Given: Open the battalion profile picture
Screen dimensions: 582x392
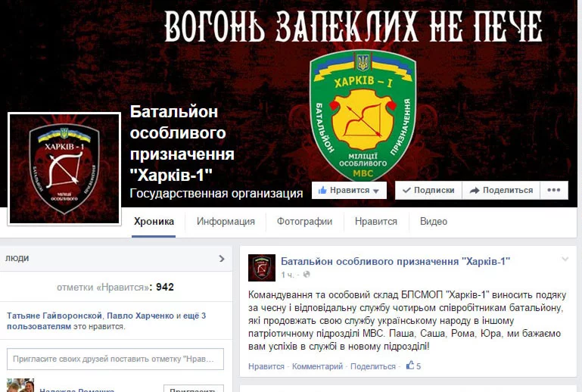Looking at the screenshot, I should [x=64, y=169].
